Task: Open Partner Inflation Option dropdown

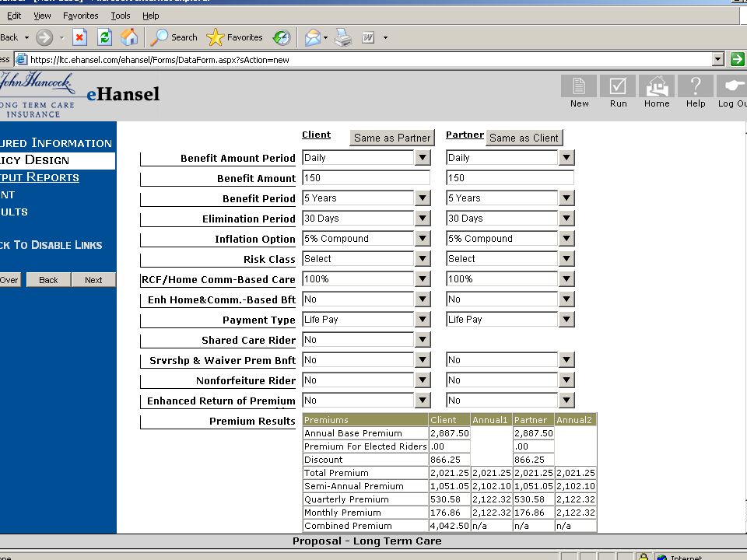Action: point(566,239)
